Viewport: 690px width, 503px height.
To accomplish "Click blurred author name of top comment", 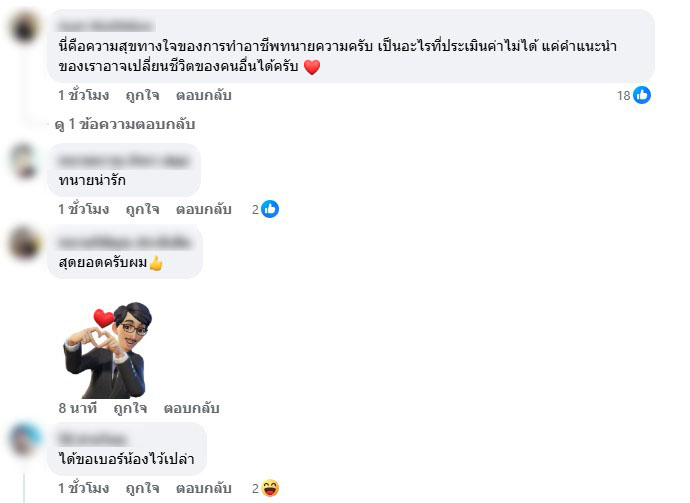I will click(106, 26).
